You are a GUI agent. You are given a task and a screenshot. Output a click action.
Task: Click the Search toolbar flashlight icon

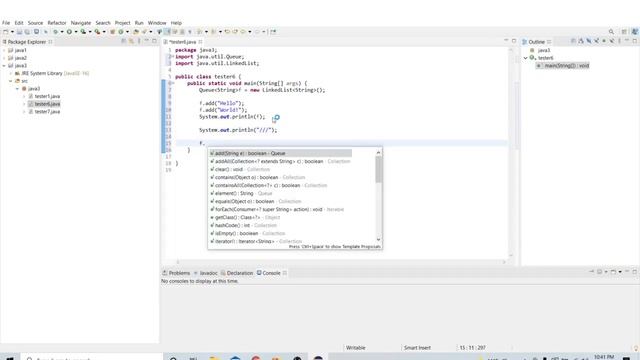(144, 32)
